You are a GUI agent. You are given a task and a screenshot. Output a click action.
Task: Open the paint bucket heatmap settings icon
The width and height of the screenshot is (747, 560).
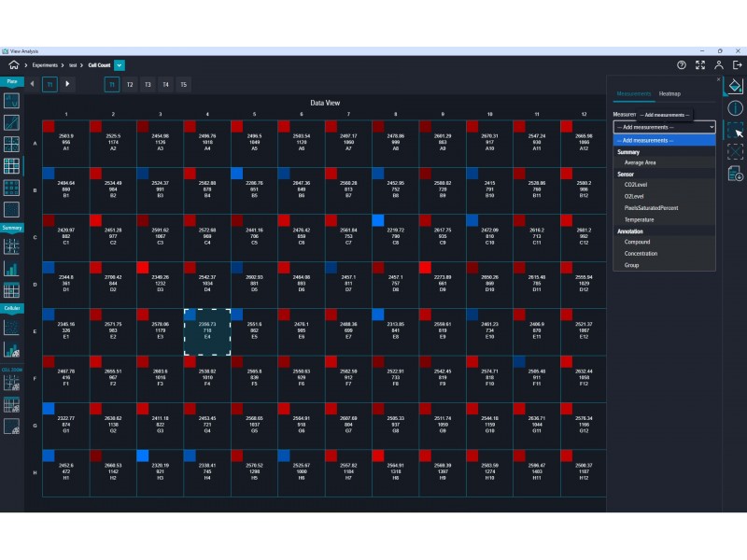(x=735, y=86)
